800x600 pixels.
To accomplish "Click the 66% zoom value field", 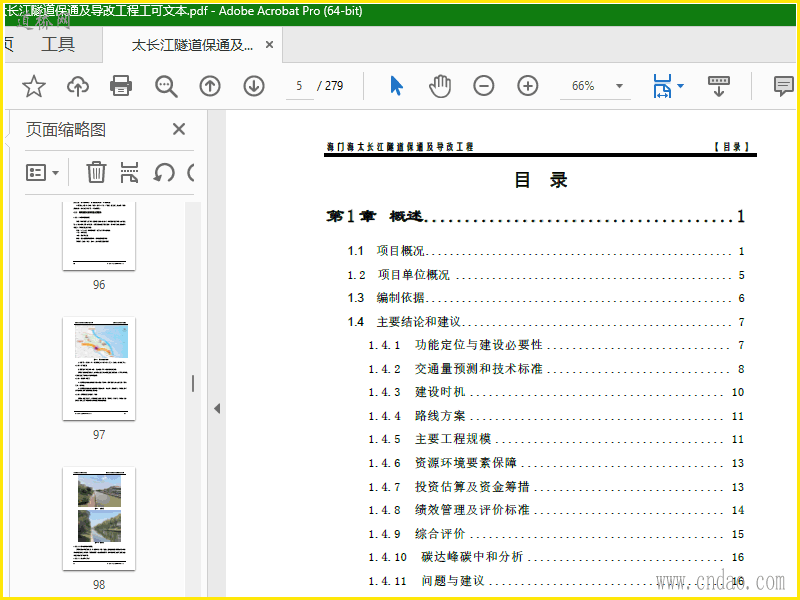I will [x=584, y=86].
